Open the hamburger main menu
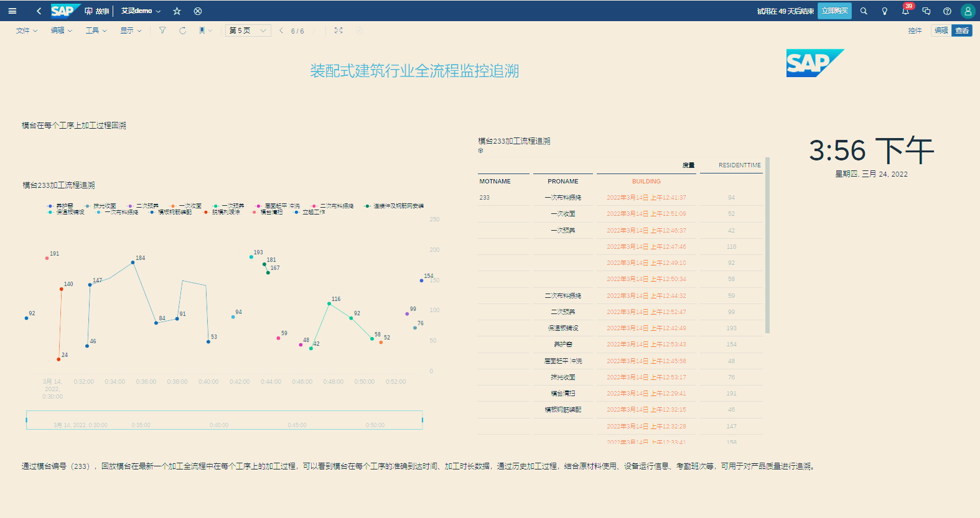The image size is (980, 518). [x=12, y=11]
